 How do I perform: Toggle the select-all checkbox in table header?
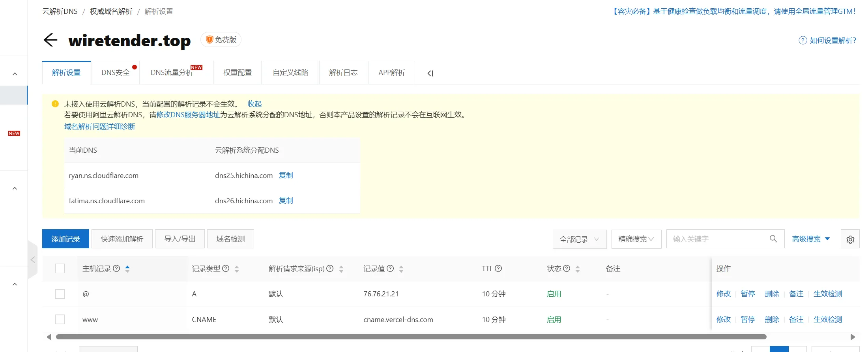pyautogui.click(x=60, y=268)
